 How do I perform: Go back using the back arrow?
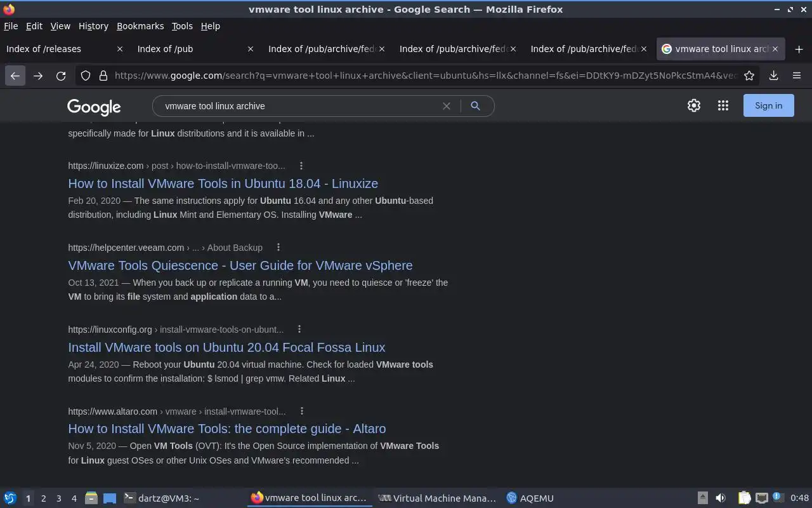[15, 76]
